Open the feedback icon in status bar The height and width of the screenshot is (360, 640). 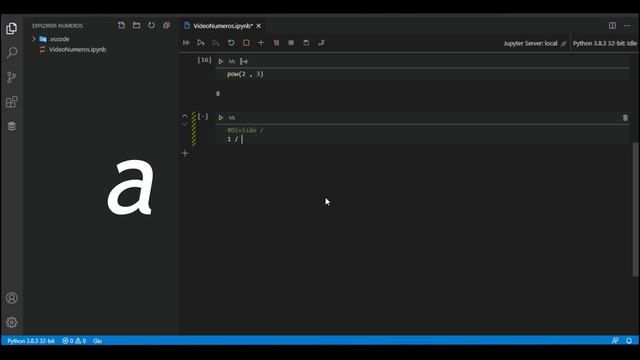[x=615, y=340]
